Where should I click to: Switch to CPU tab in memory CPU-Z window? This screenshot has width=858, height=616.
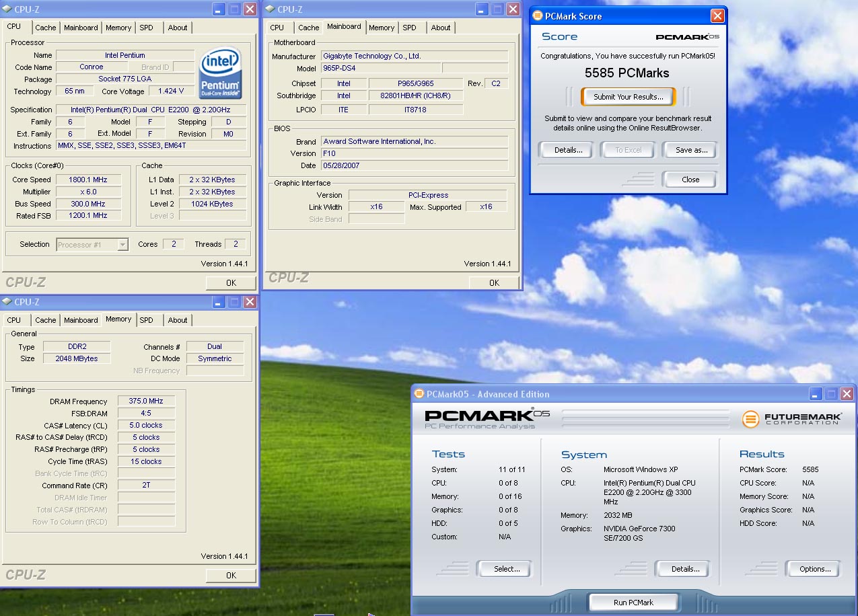(14, 320)
